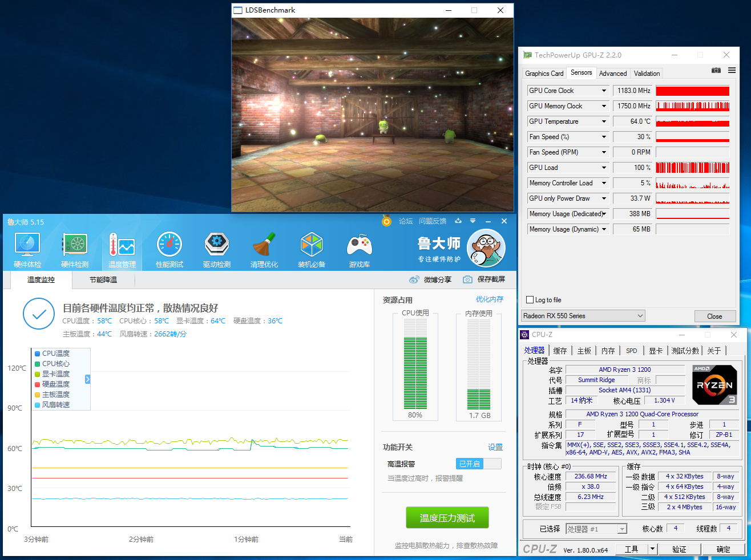The width and height of the screenshot is (751, 560).
Task: Click the temperature line chart area
Action: tap(189, 438)
